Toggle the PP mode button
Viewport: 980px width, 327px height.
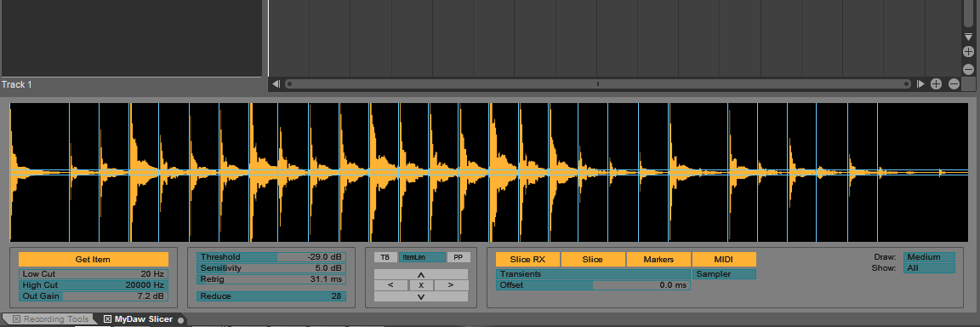click(459, 258)
